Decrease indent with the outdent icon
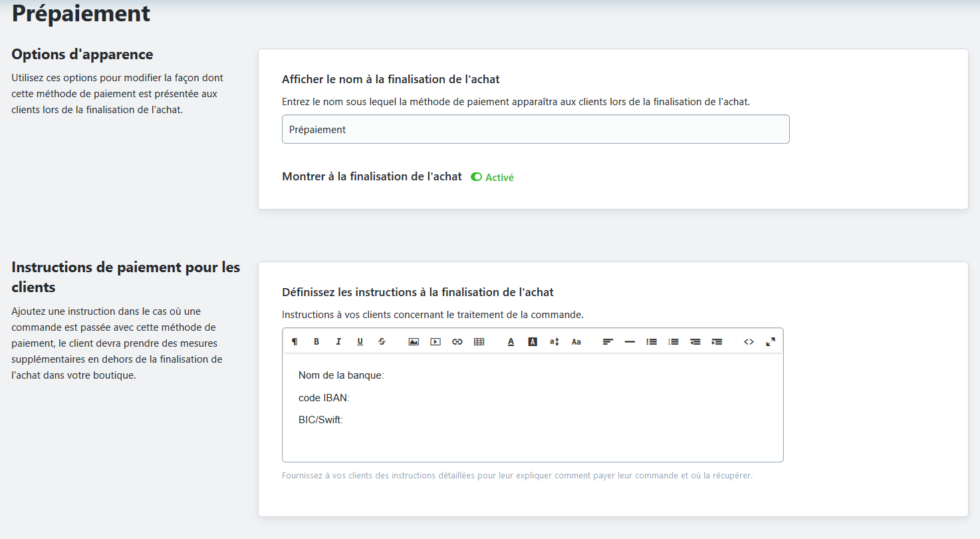This screenshot has height=539, width=980. click(695, 341)
